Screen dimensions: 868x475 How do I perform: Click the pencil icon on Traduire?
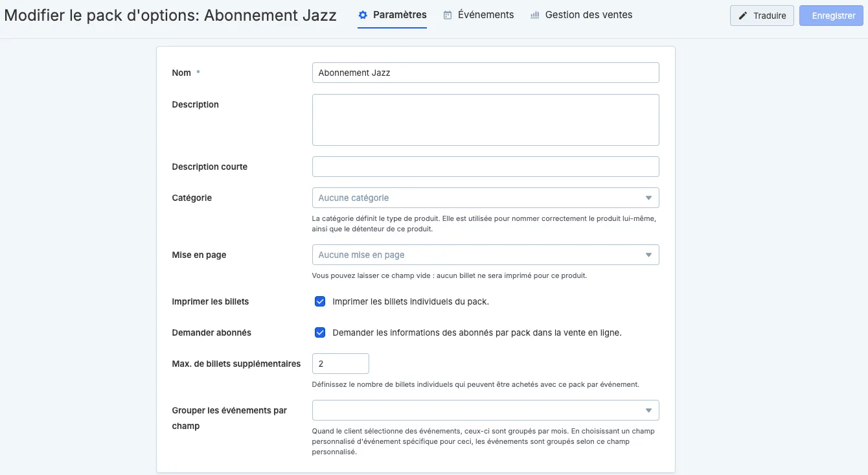[743, 16]
